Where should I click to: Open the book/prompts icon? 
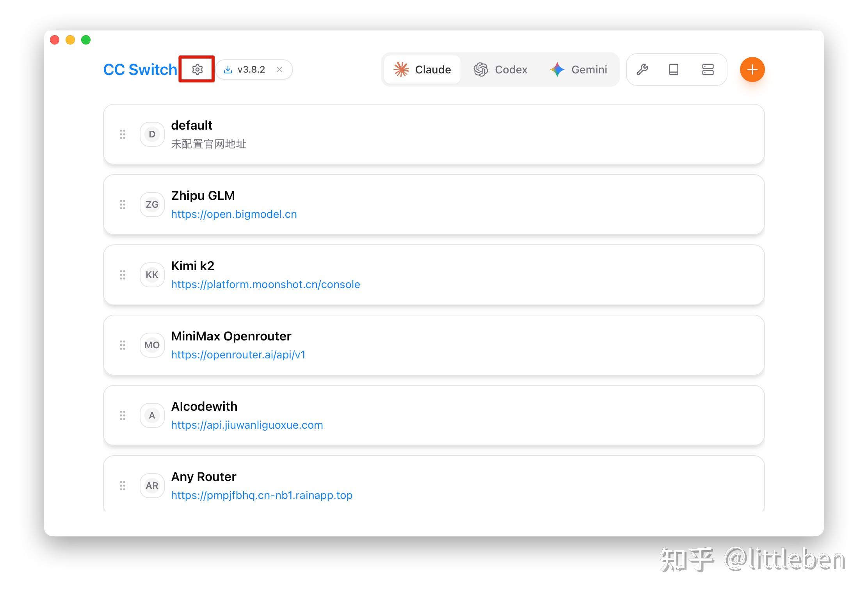click(x=673, y=69)
